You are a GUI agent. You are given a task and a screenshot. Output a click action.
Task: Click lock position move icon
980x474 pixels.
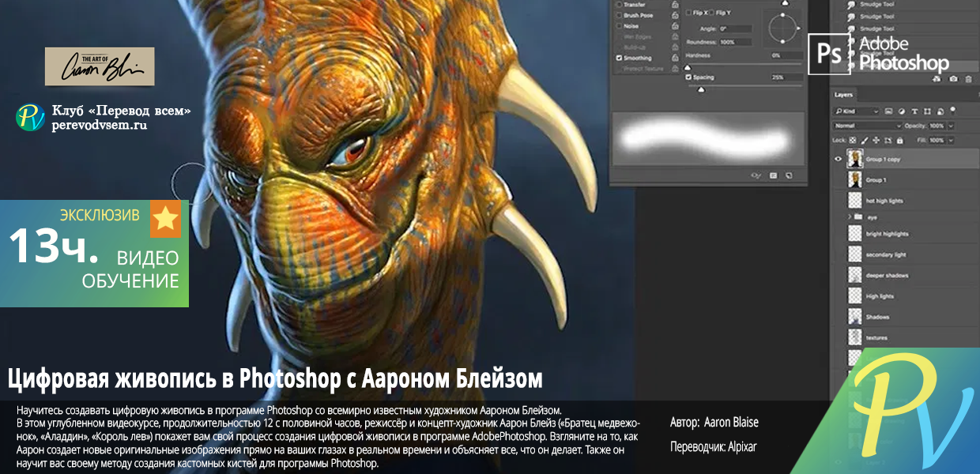tap(876, 140)
